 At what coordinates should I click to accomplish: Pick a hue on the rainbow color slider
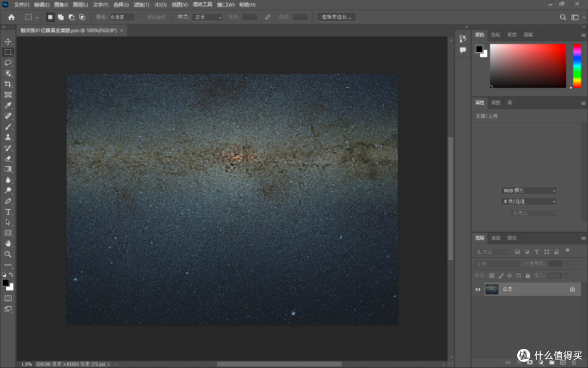pos(577,66)
